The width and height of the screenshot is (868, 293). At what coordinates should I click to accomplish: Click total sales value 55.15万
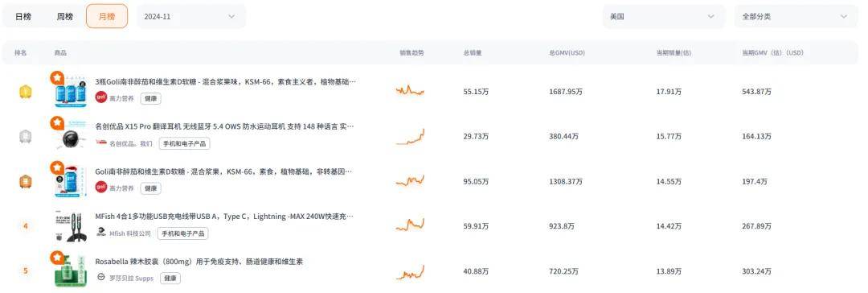(476, 92)
